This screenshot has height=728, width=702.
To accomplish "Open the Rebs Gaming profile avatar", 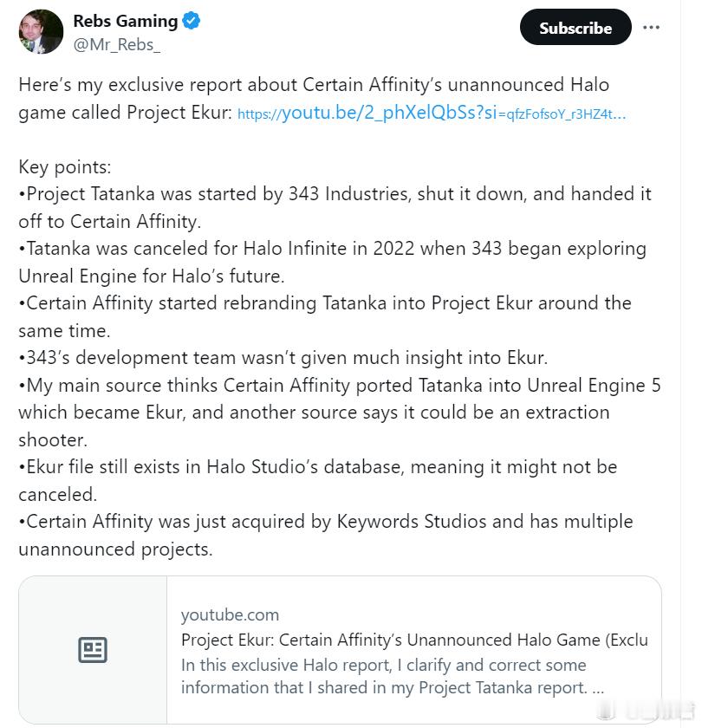I will tap(41, 31).
